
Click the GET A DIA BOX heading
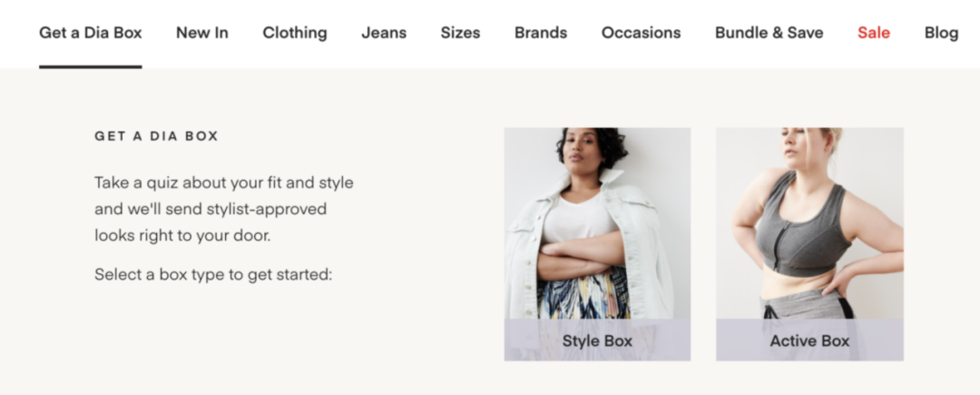click(156, 136)
